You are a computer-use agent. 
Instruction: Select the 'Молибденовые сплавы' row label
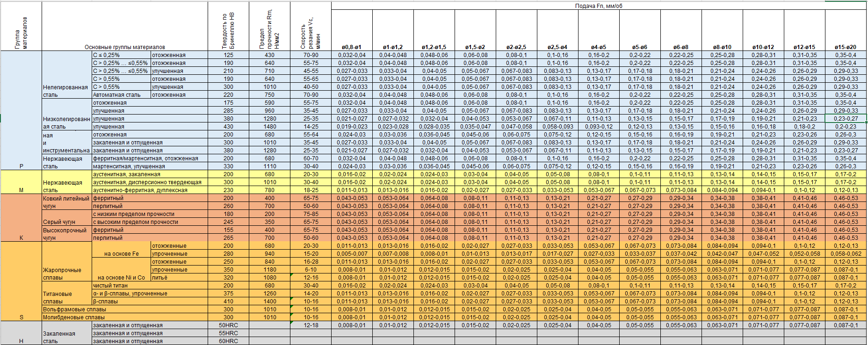[x=74, y=317]
